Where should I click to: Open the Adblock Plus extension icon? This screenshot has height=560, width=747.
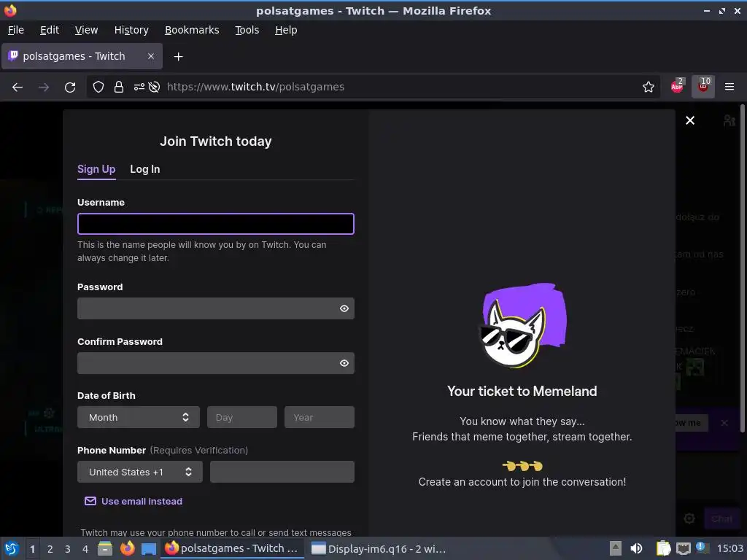click(x=677, y=86)
